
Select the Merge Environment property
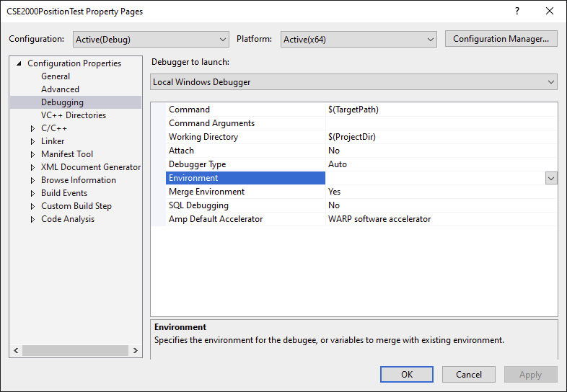click(206, 192)
